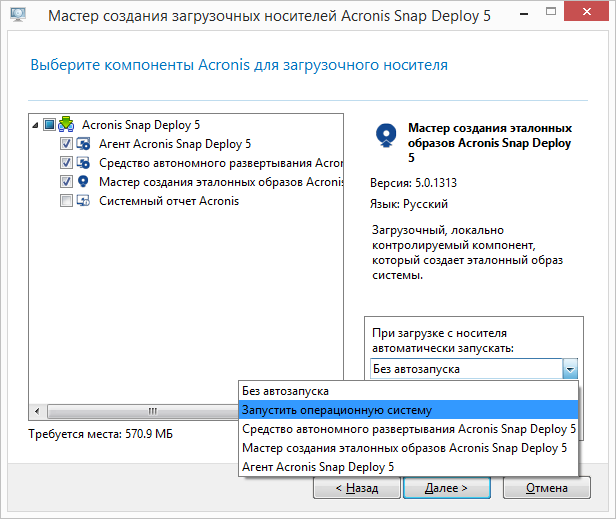The height and width of the screenshot is (519, 616).
Task: Click Требуется места: 570.9 МБ text
Action: 101,434
